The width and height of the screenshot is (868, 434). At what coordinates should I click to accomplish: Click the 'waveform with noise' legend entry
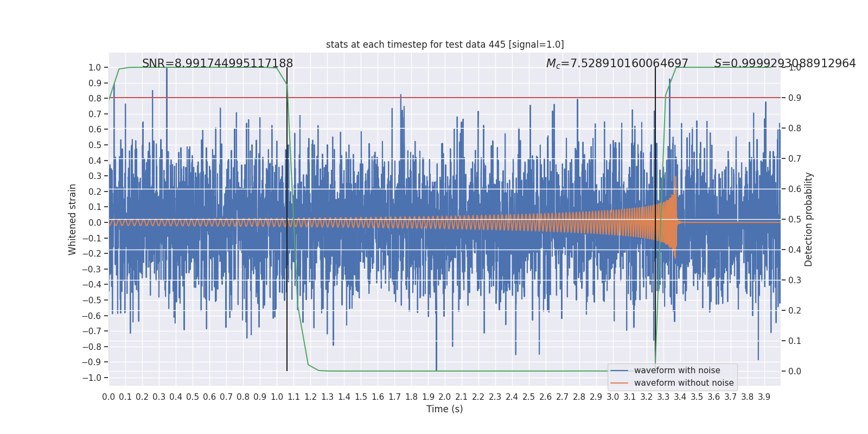point(677,371)
